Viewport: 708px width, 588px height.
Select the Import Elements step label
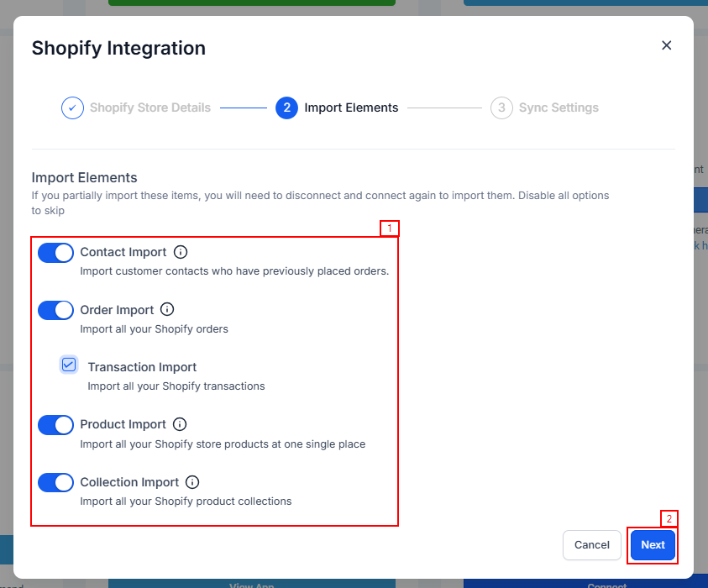pos(351,108)
